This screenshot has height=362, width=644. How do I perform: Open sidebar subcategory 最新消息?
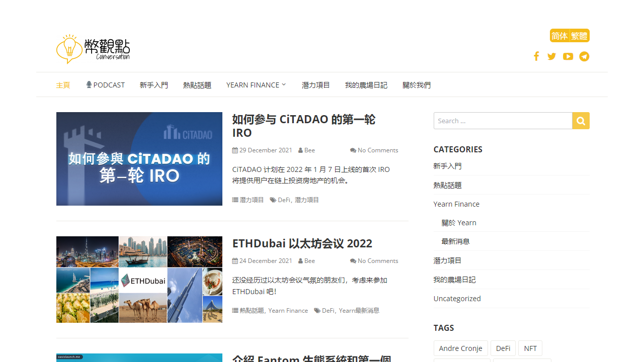tap(455, 241)
